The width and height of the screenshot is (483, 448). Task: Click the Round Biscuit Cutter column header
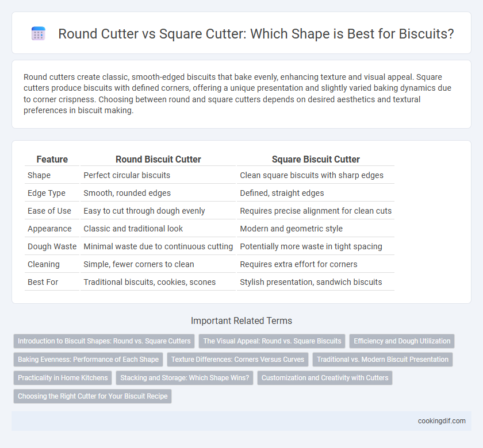(x=158, y=159)
